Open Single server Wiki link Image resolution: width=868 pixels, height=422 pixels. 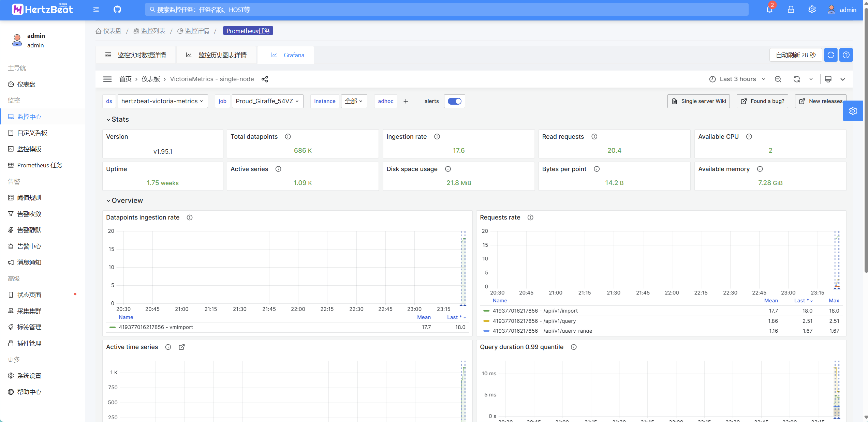[x=698, y=101]
